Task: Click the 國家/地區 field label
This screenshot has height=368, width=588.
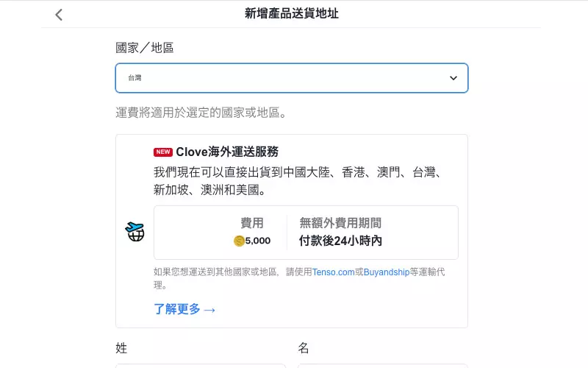Action: click(144, 48)
